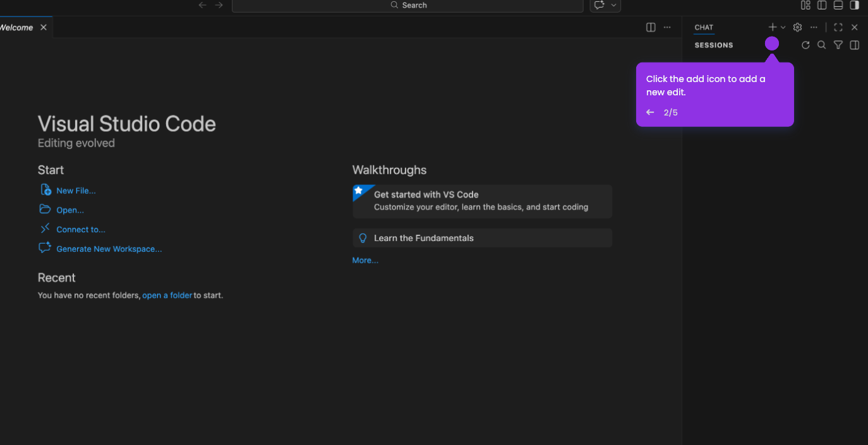The image size is (868, 445).
Task: Split the editor to the right
Action: point(651,27)
